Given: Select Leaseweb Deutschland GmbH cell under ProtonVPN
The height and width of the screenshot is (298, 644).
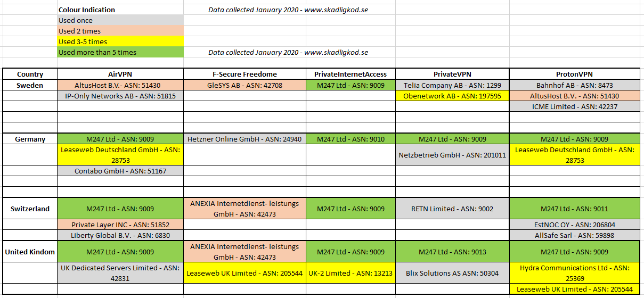Looking at the screenshot, I should point(574,155).
